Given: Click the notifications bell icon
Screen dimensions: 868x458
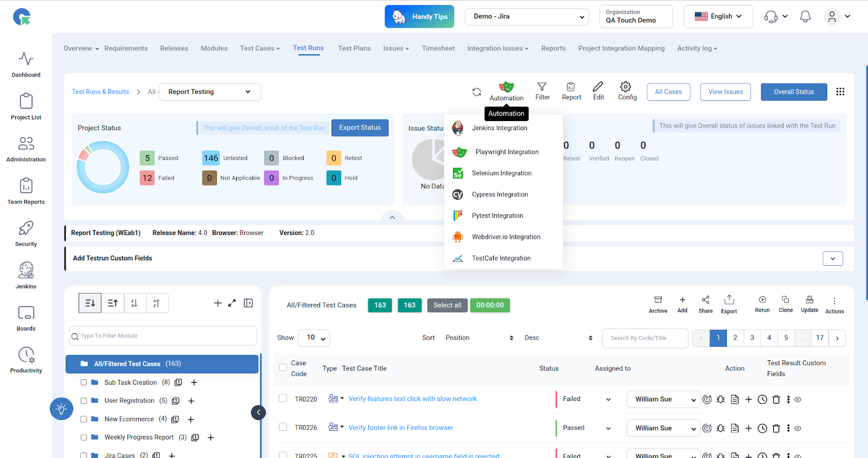Looking at the screenshot, I should pyautogui.click(x=805, y=17).
